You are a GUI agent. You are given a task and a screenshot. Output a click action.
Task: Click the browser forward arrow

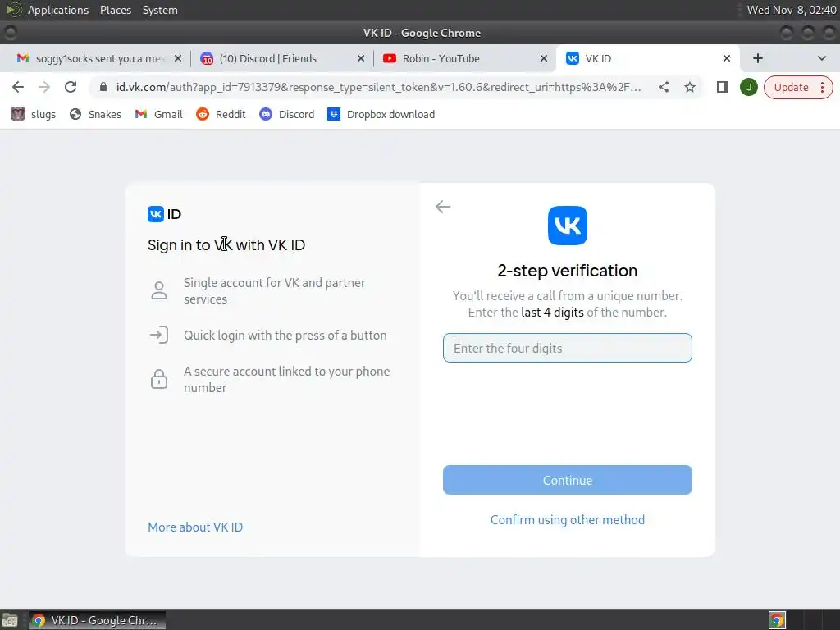pos(44,87)
